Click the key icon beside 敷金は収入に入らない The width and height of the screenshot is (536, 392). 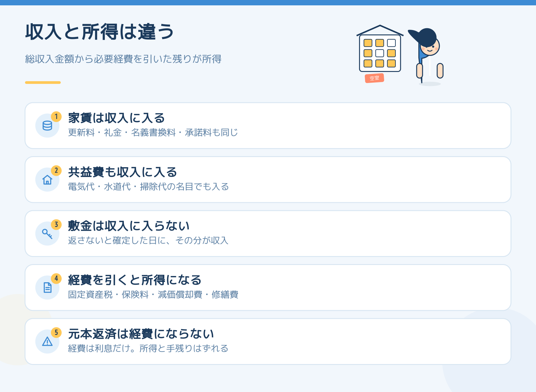click(47, 234)
